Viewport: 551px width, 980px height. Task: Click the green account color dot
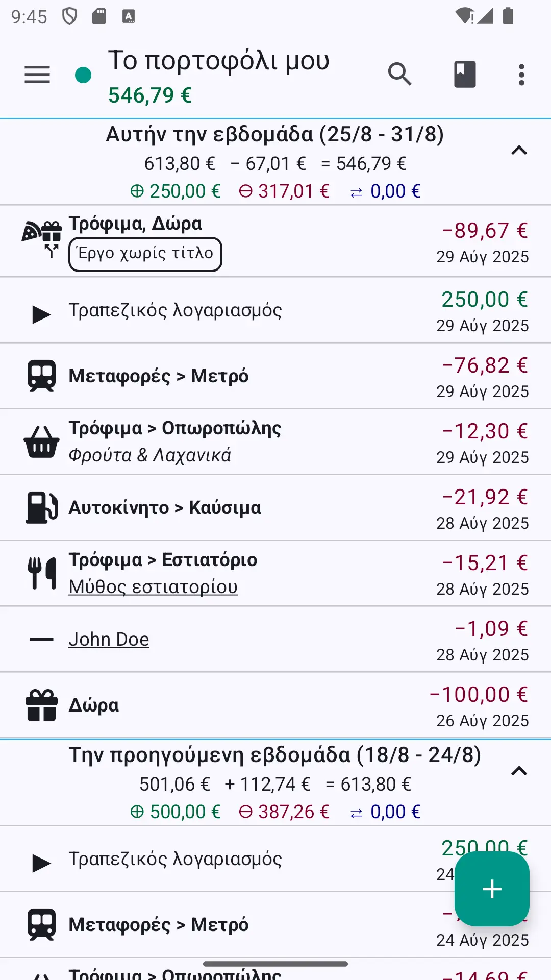coord(83,75)
